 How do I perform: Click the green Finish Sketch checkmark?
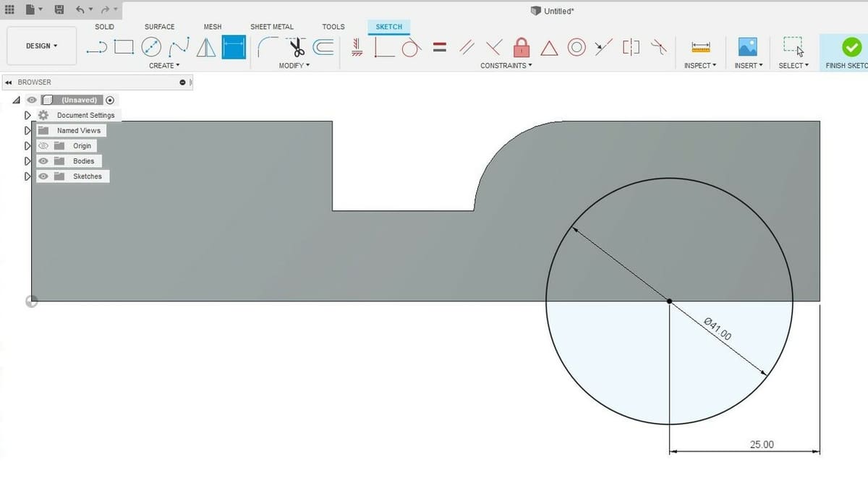coord(851,47)
